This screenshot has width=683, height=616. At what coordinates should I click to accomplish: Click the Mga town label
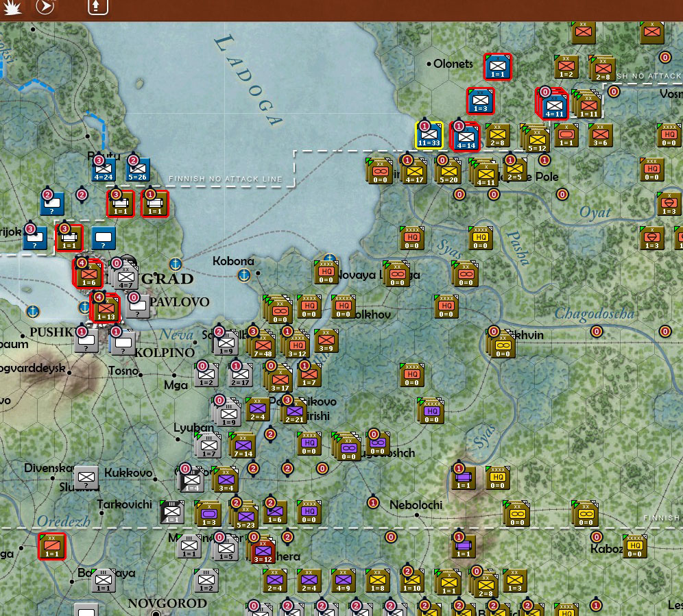pyautogui.click(x=176, y=385)
